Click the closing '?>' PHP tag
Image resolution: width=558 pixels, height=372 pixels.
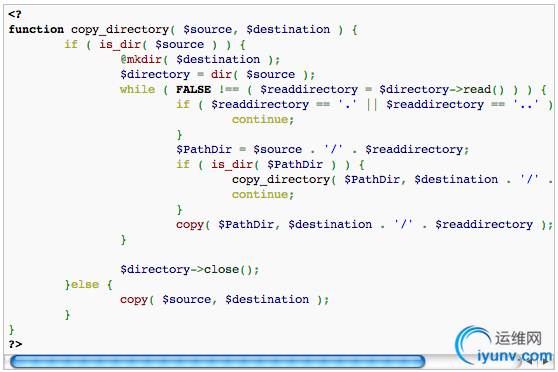15,344
